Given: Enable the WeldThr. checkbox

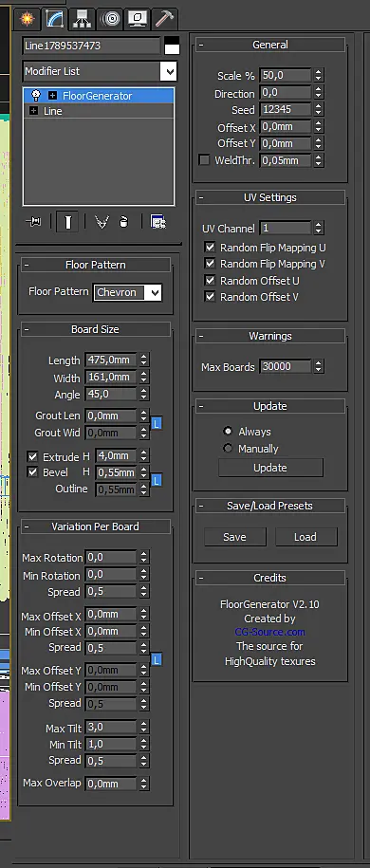Looking at the screenshot, I should [x=204, y=160].
